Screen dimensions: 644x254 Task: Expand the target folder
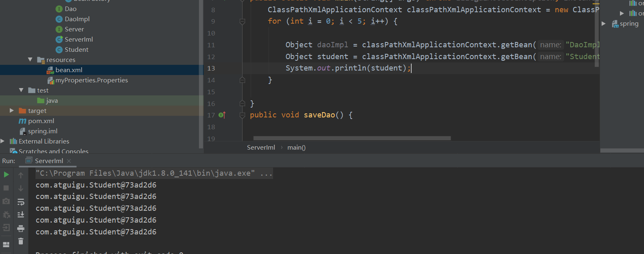12,110
